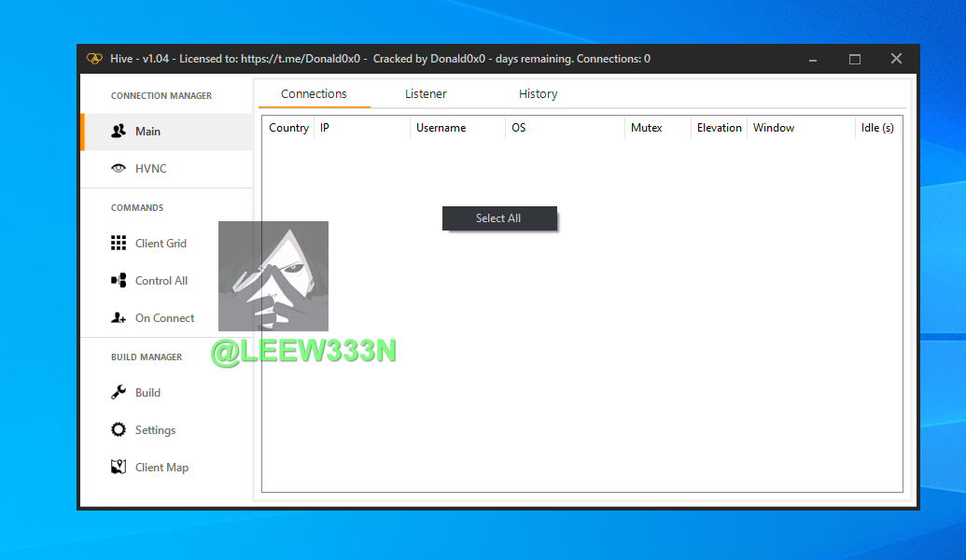
Task: Click the Mutex column header
Action: pyautogui.click(x=646, y=128)
